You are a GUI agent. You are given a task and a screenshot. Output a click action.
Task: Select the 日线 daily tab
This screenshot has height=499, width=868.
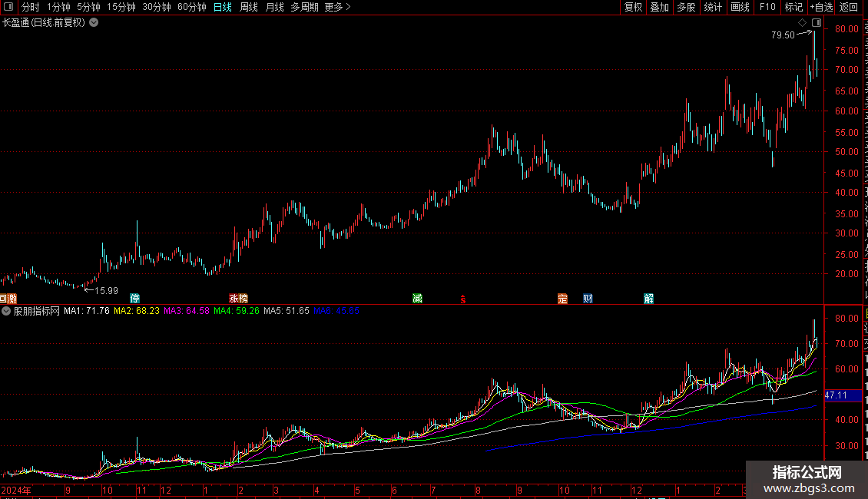click(223, 7)
